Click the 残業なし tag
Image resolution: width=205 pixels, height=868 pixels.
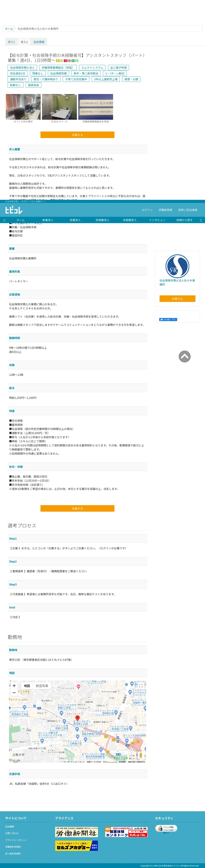pyautogui.click(x=38, y=73)
